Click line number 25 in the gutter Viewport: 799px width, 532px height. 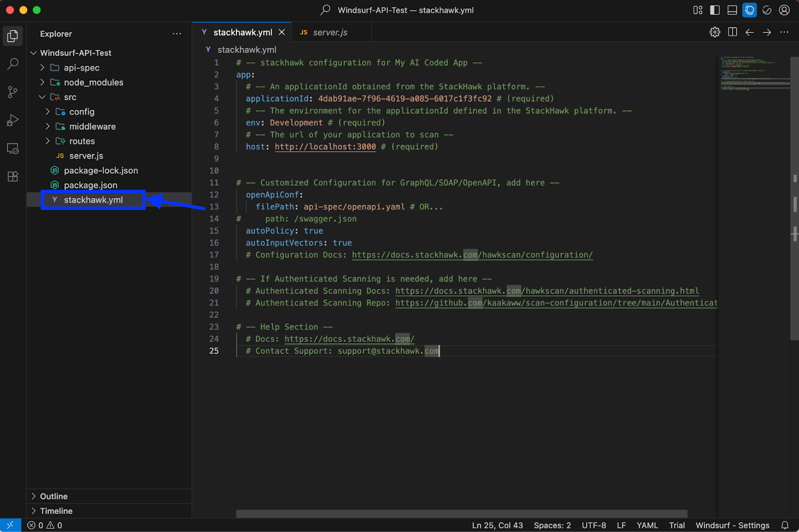click(214, 351)
